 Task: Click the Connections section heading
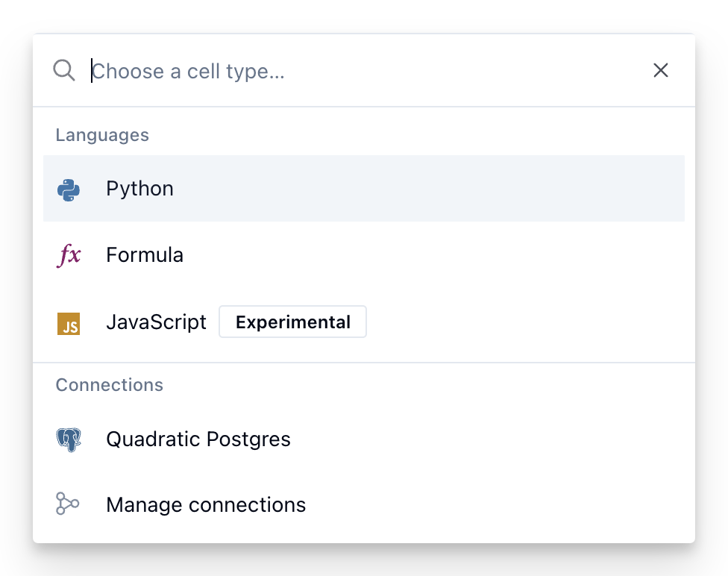click(x=109, y=385)
